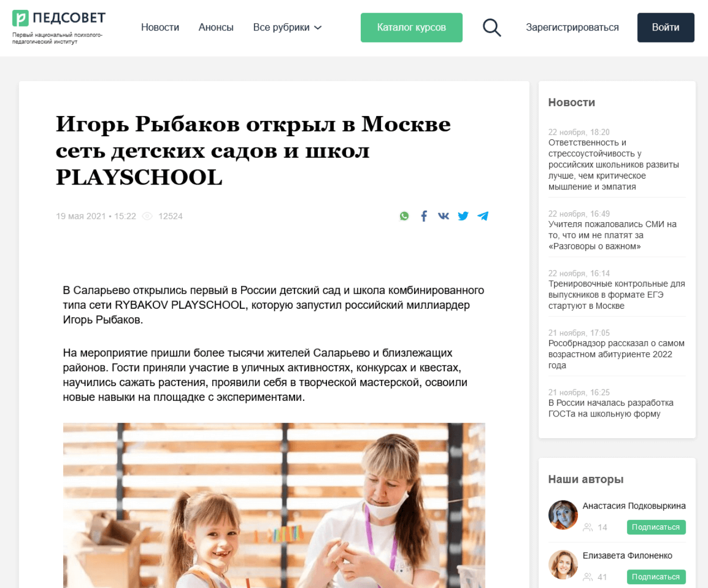Subscribe to Елизавета Филоненко
Screen dimensions: 708x588
click(656, 577)
